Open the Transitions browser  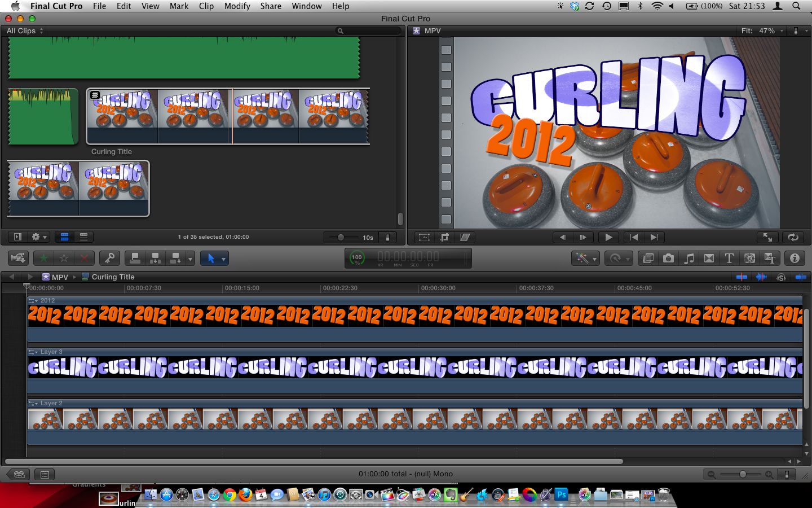[709, 259]
